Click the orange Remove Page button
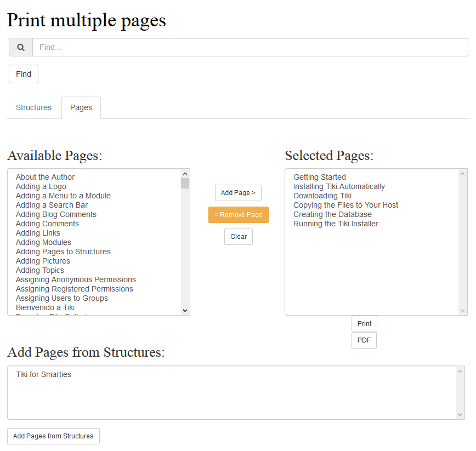Image resolution: width=476 pixels, height=451 pixels. pyautogui.click(x=238, y=215)
